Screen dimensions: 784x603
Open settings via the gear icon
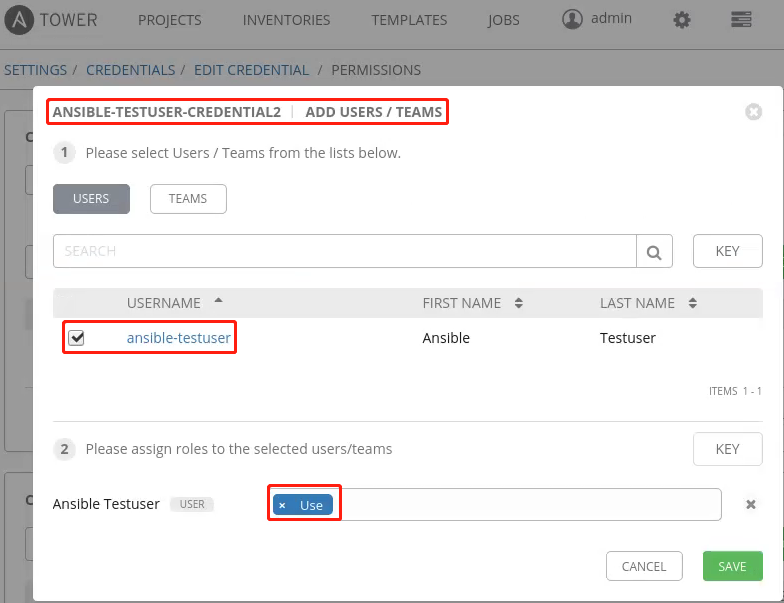(x=682, y=20)
